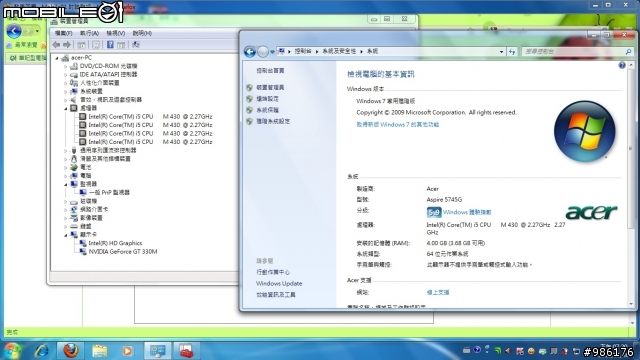
Task: Switch to Firefox in taskbar
Action: (71, 351)
